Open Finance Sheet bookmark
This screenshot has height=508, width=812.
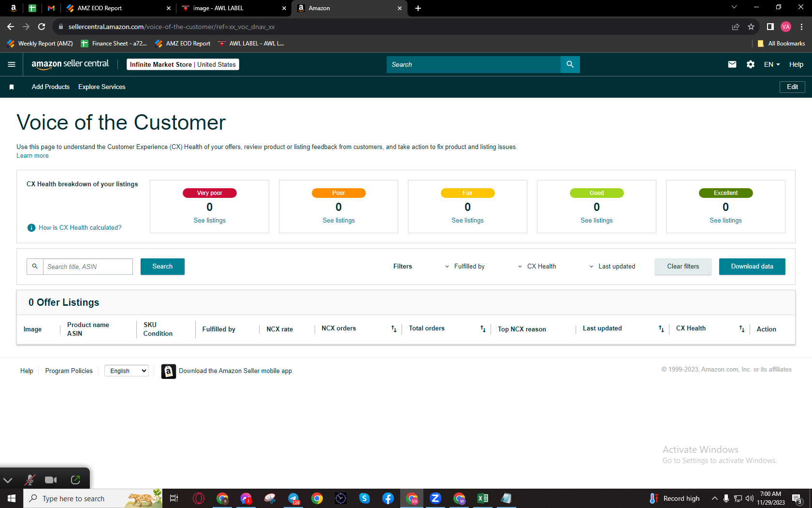pyautogui.click(x=114, y=44)
